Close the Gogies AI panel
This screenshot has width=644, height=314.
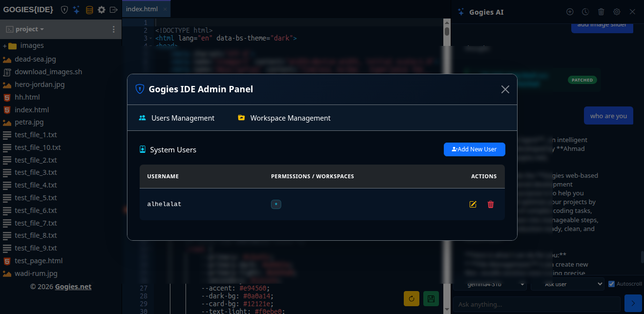[x=632, y=12]
